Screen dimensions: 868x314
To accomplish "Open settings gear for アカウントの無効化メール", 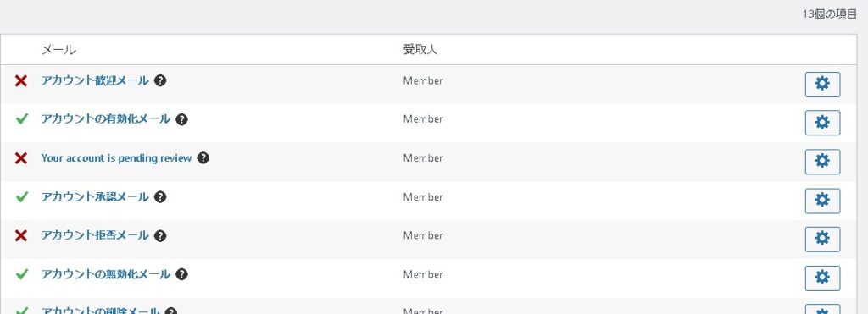I will (822, 278).
